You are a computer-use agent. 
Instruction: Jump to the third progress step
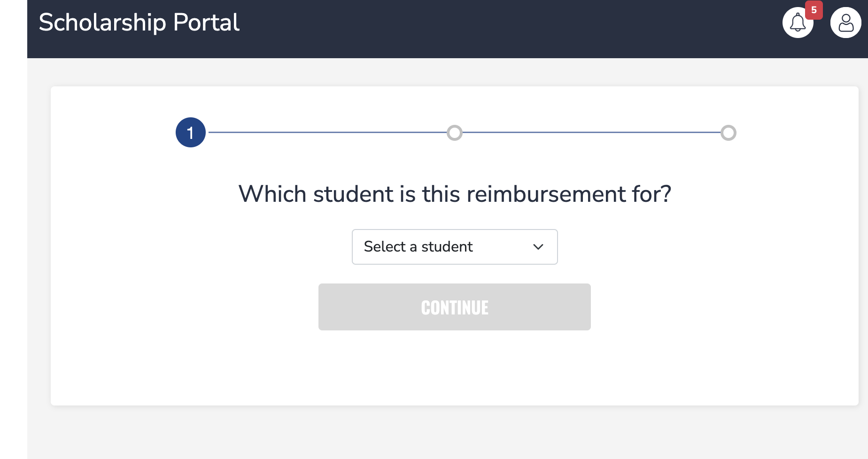[728, 133]
